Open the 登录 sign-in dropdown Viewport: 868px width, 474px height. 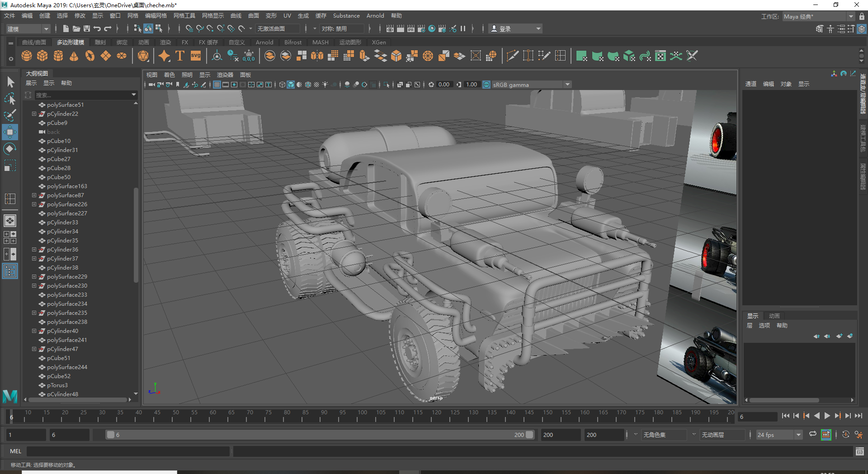tap(515, 28)
